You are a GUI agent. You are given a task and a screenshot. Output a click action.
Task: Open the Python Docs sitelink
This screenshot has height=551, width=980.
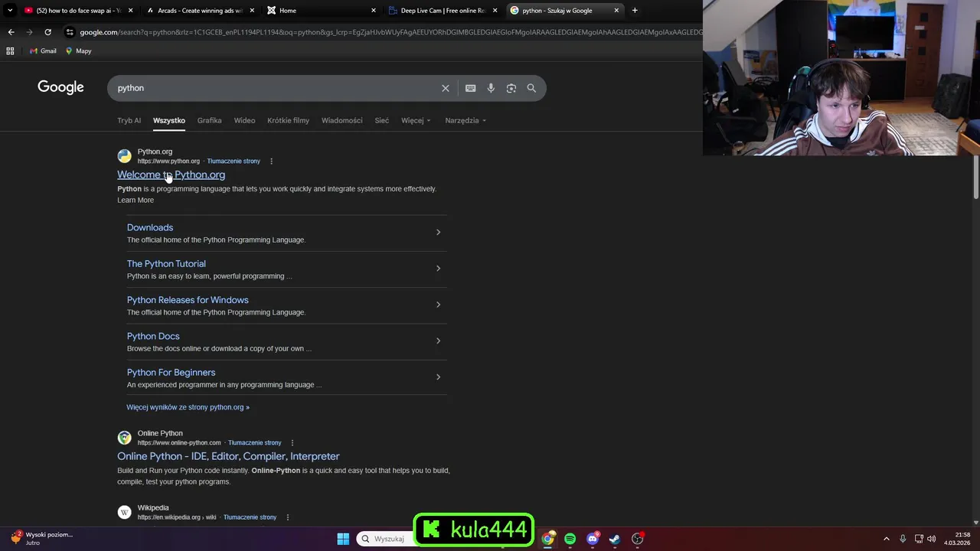pyautogui.click(x=153, y=336)
